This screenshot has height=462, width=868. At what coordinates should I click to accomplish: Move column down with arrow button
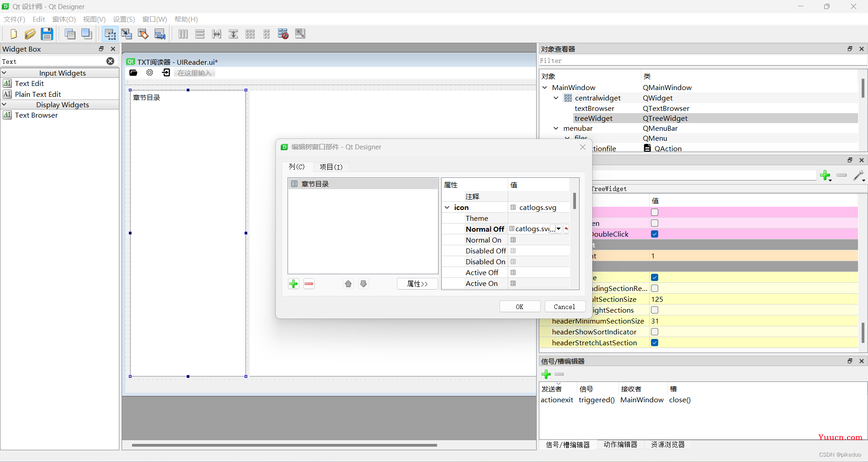363,284
